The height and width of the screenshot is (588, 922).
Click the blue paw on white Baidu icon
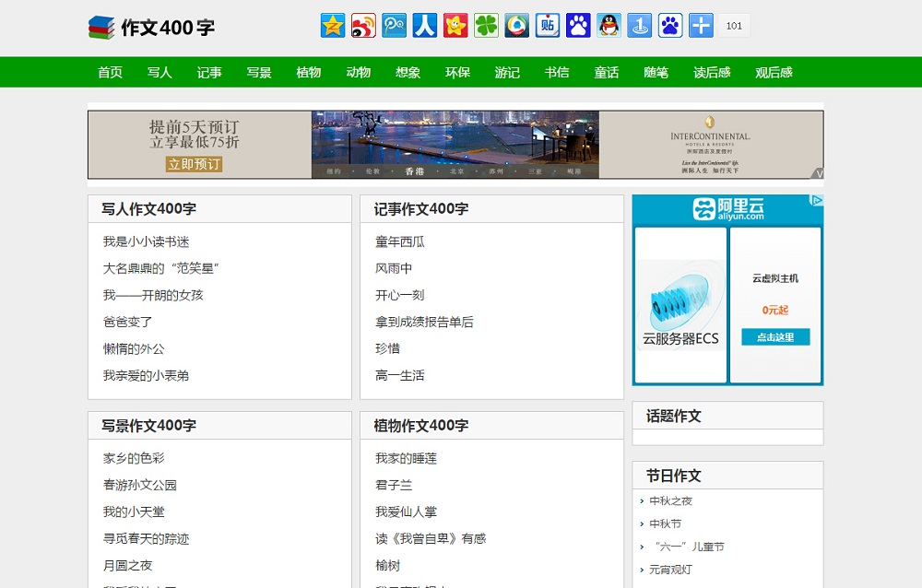[670, 25]
